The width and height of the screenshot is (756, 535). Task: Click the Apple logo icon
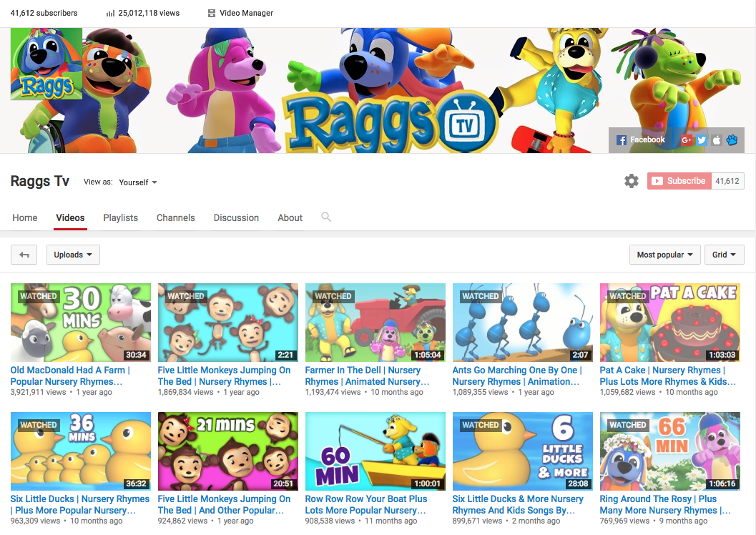click(x=717, y=140)
